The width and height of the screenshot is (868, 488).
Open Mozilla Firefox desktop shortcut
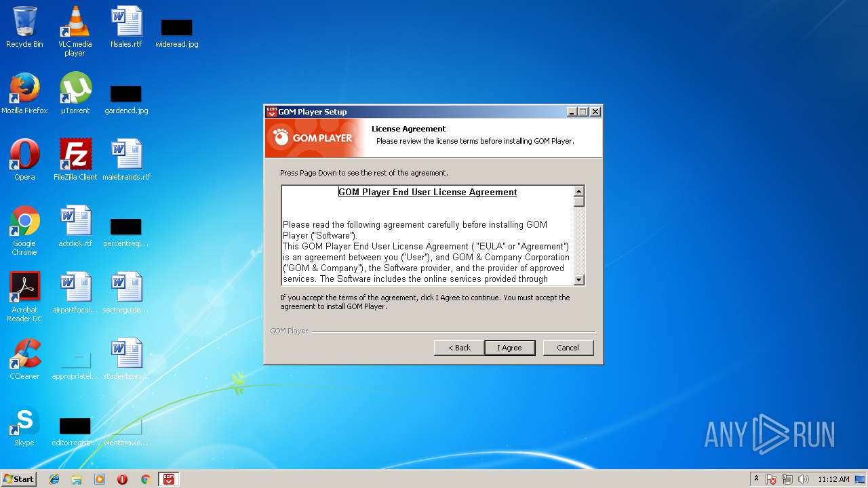tap(24, 94)
